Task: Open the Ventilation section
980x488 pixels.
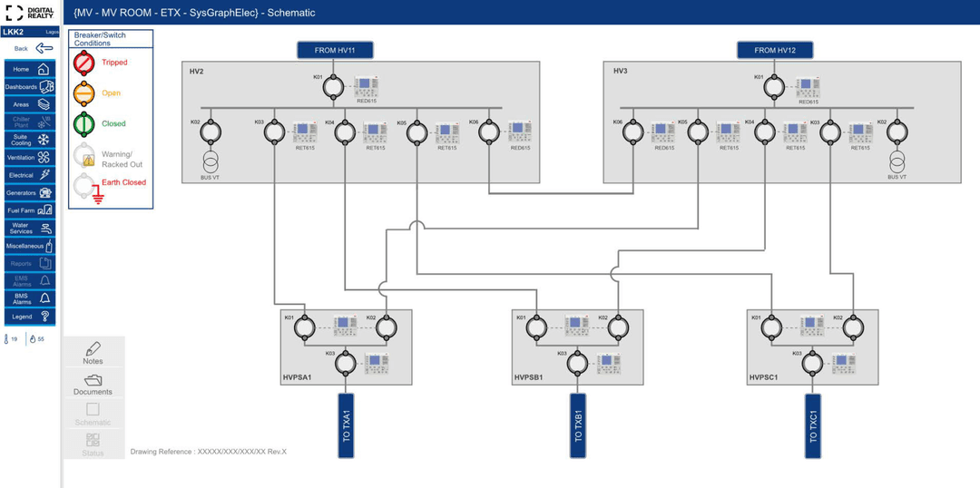Action: coord(30,158)
